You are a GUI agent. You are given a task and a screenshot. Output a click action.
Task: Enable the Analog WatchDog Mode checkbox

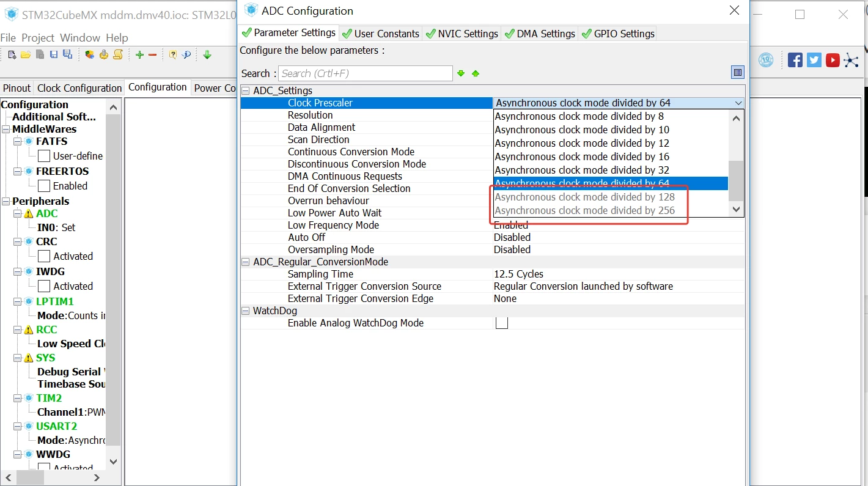(x=502, y=323)
